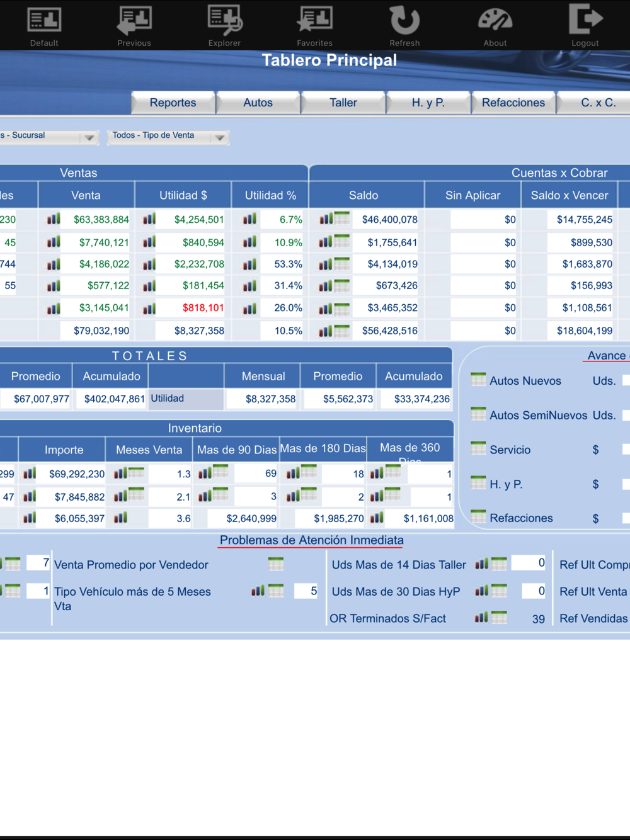
Task: Open chart icon beside Meses Venta 1.3
Action: tap(120, 473)
